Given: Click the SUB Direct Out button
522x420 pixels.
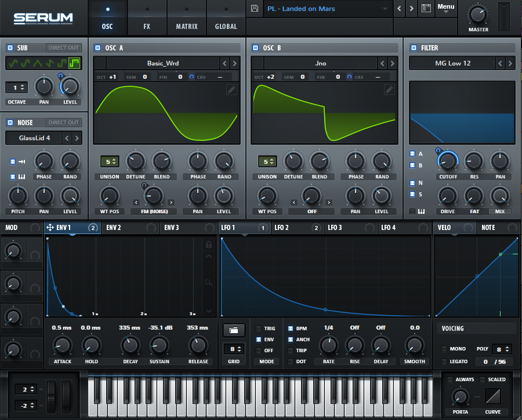Looking at the screenshot, I should [x=63, y=48].
